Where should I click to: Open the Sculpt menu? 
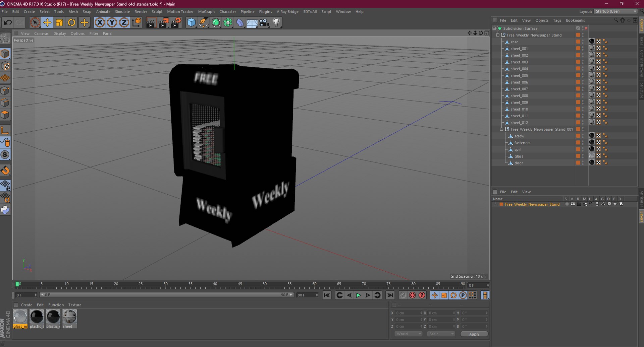(157, 11)
